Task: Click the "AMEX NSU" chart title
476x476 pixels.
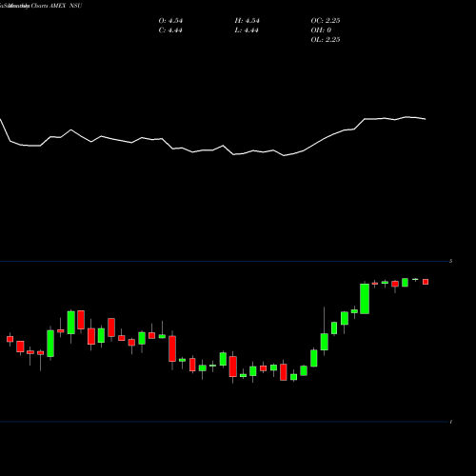Action: (66, 6)
